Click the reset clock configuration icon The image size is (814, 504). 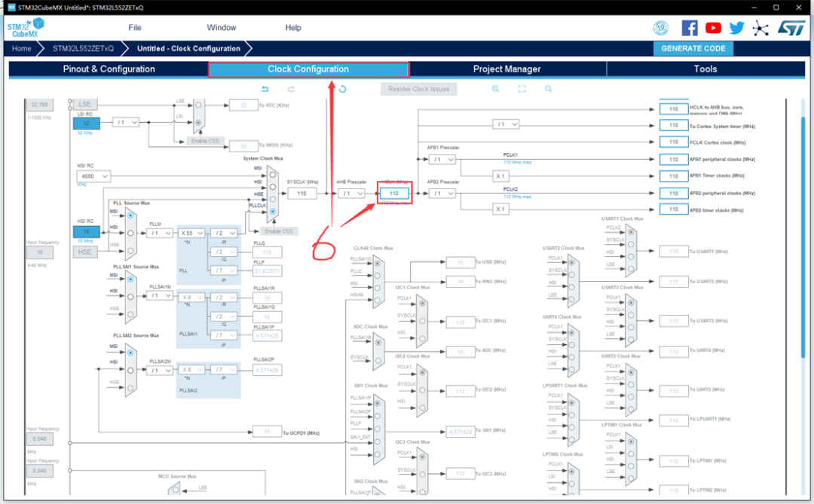343,89
